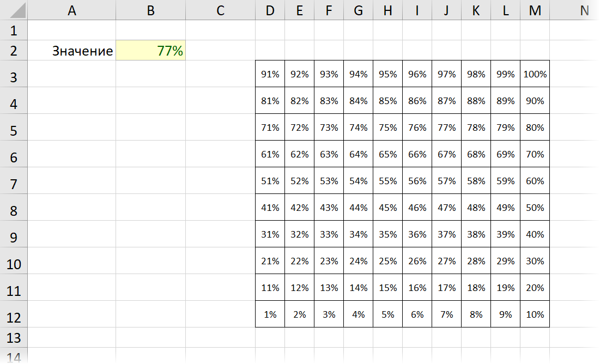Click the Select All corner triangle
The height and width of the screenshot is (364, 600).
(x=17, y=10)
